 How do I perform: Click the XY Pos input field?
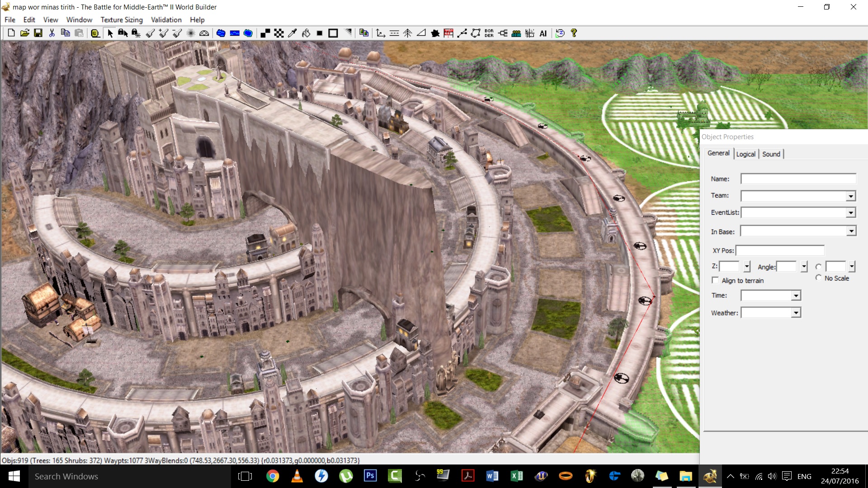(780, 250)
